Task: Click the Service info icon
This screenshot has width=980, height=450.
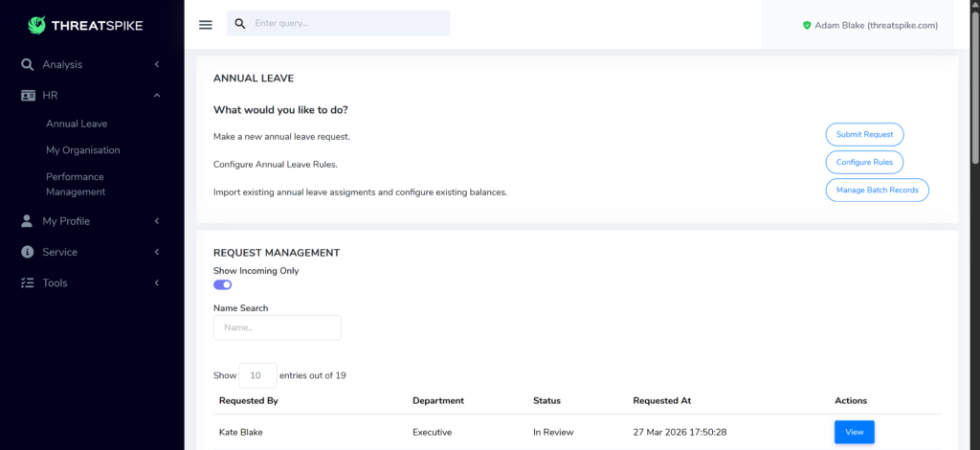Action: click(x=27, y=252)
